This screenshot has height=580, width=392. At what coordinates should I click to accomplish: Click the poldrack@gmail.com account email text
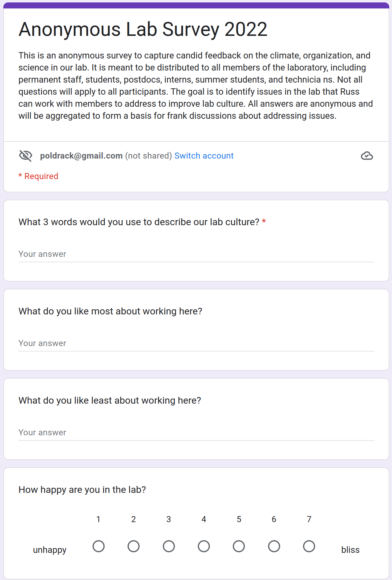(81, 156)
